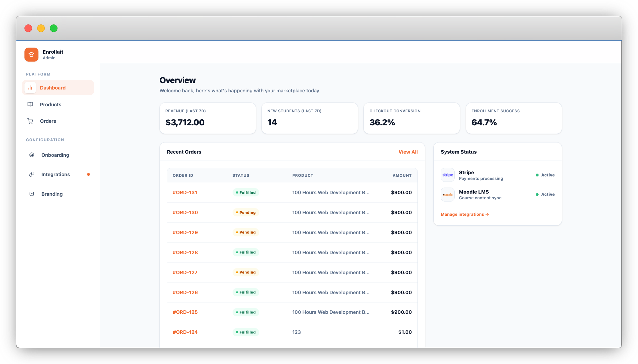The height and width of the screenshot is (364, 638).
Task: Click the Branding sidebar icon
Action: (x=32, y=194)
